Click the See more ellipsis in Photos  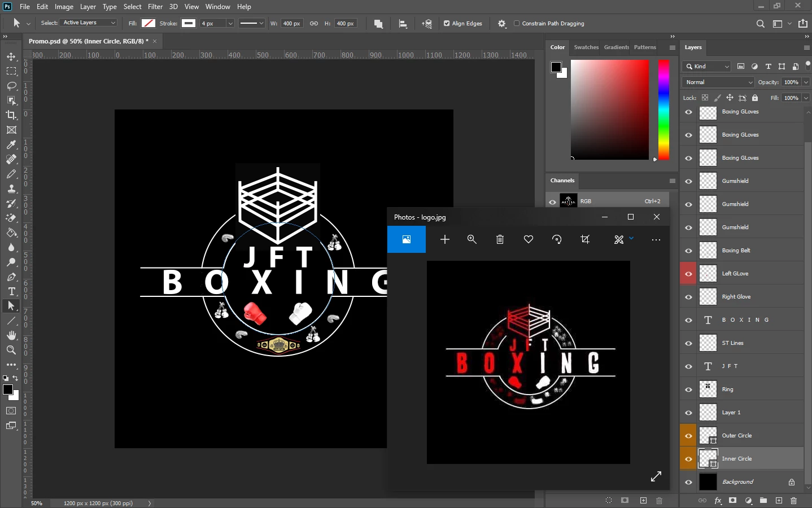656,239
